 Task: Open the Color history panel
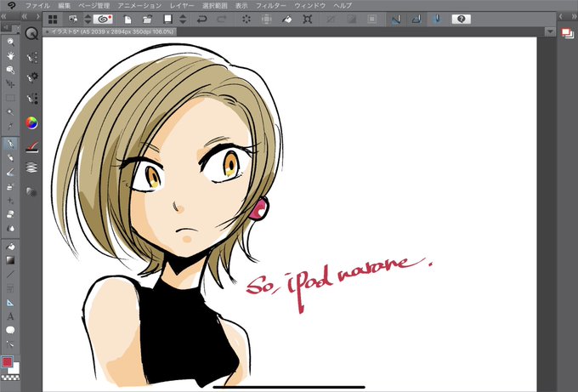coord(31,192)
